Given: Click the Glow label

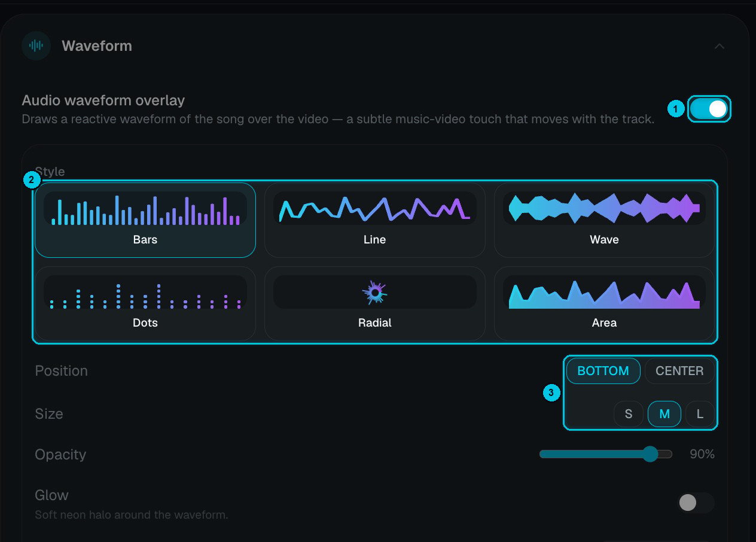Looking at the screenshot, I should pos(51,495).
